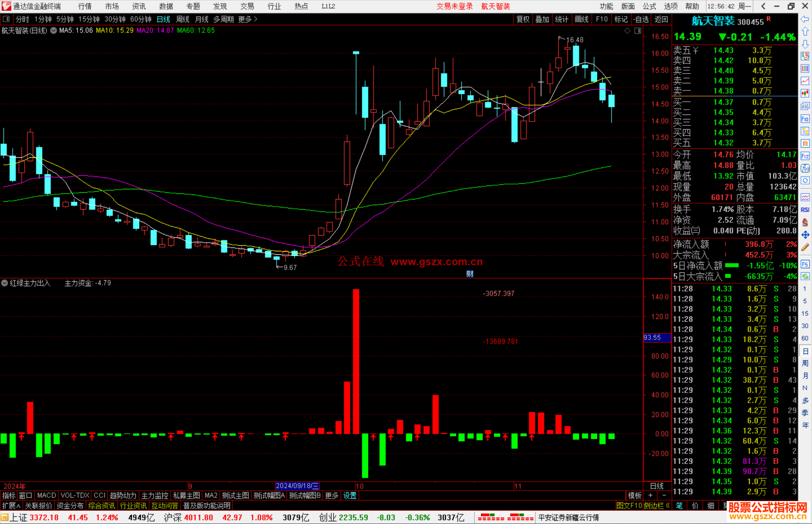Open the F12 trading sidebar icon
The image size is (812, 524).
(x=805, y=156)
